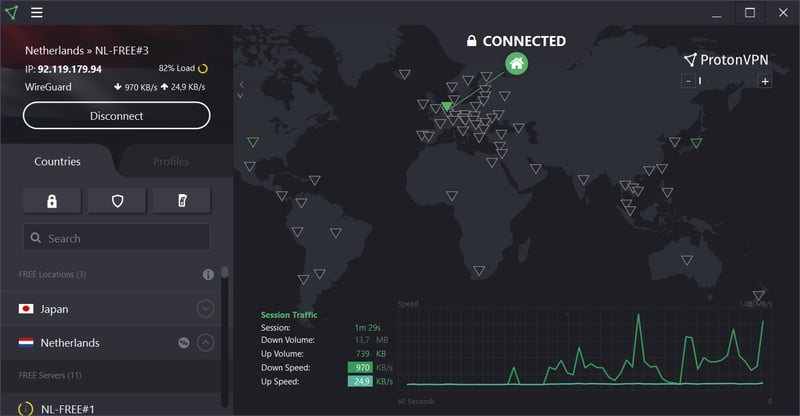Click the Session Traffic heading
Viewport: 800px width, 416px height.
(289, 315)
